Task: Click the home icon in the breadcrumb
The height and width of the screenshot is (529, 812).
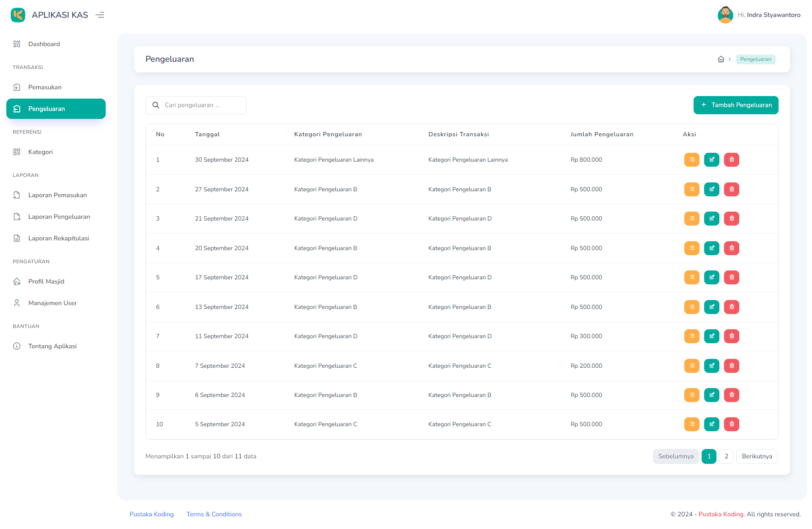Action: 721,59
